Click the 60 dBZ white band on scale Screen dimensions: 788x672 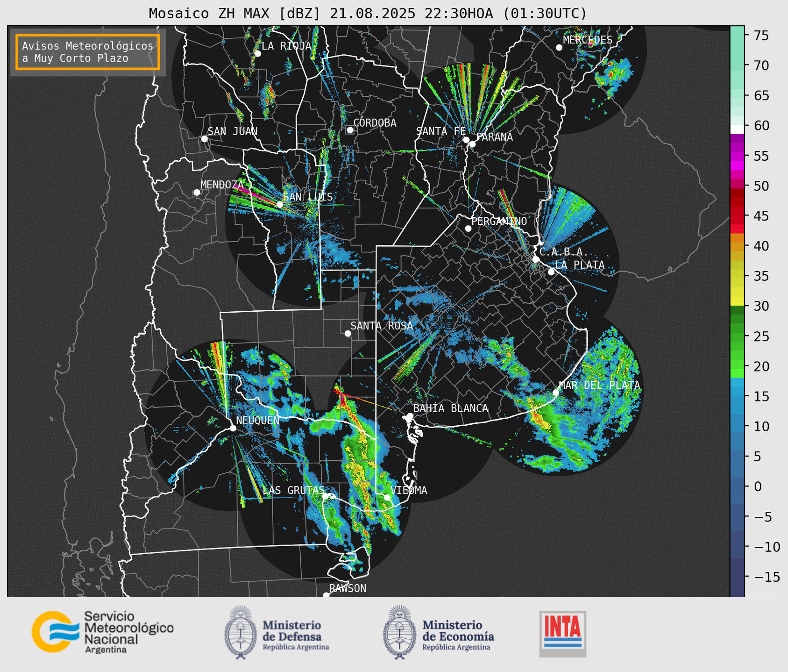[x=737, y=129]
